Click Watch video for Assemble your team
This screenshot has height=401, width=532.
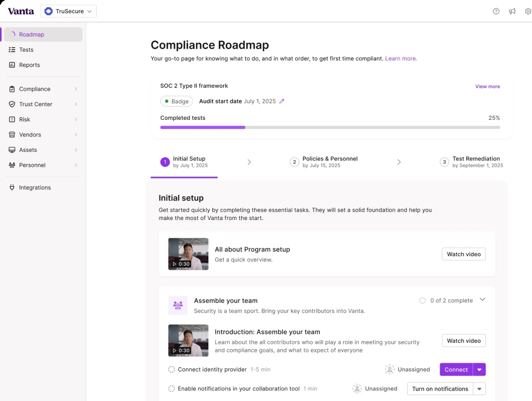click(464, 341)
